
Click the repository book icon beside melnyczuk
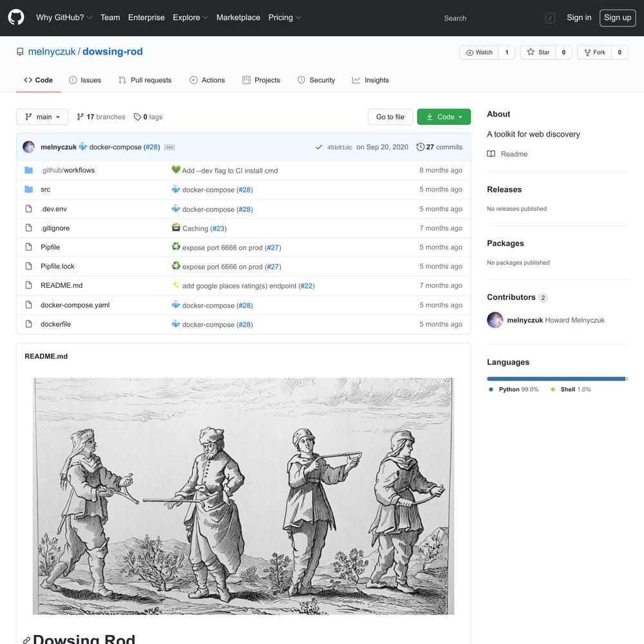point(20,52)
